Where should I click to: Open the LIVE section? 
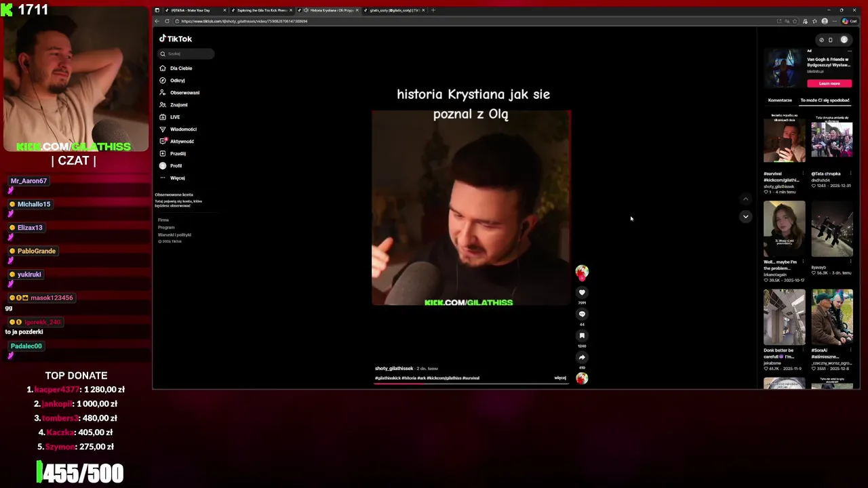pyautogui.click(x=170, y=117)
